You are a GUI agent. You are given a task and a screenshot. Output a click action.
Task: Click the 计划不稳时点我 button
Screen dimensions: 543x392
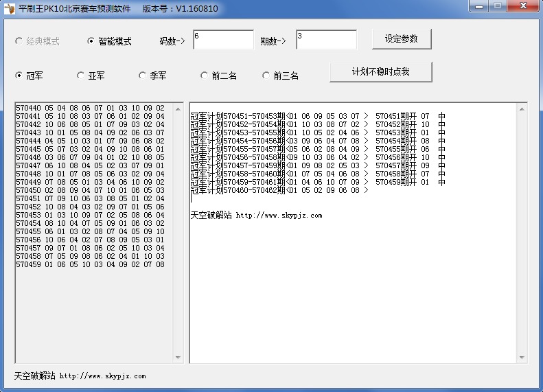(x=381, y=71)
